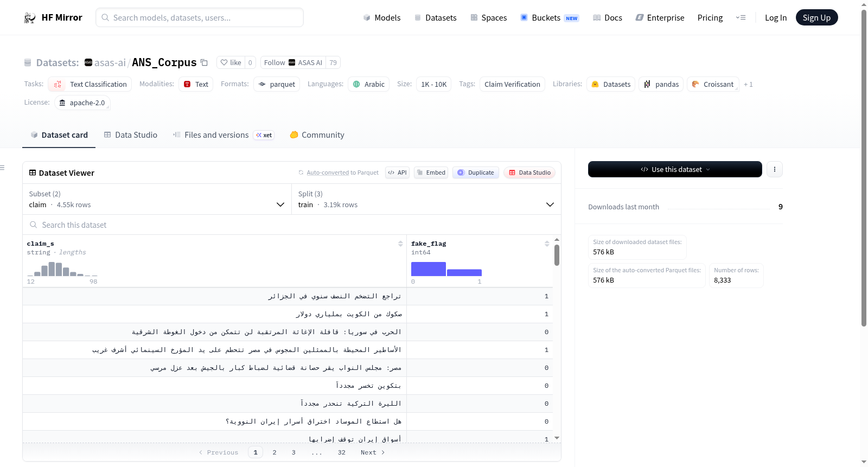Follow ASAS AI organization
This screenshot has height=467, width=868.
[x=293, y=62]
